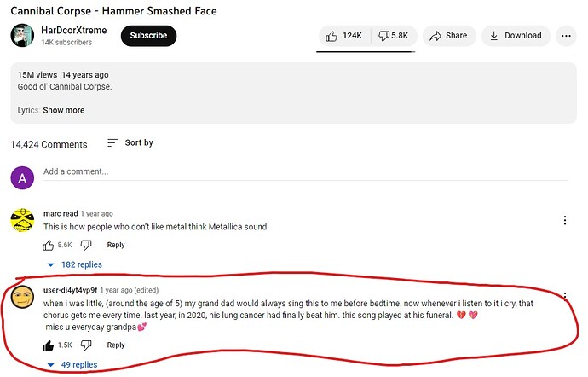The width and height of the screenshot is (588, 377).
Task: Open user-di4yt4vp9f's profile avatar
Action: tap(22, 297)
